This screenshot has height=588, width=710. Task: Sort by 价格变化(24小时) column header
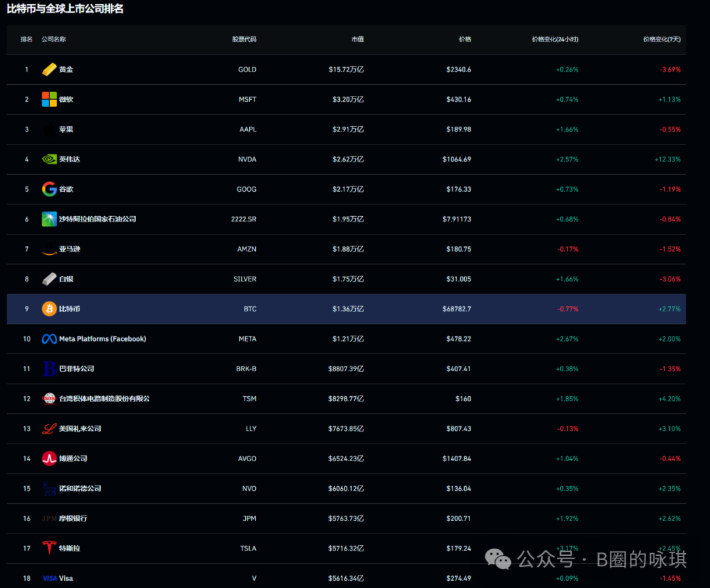coord(555,39)
